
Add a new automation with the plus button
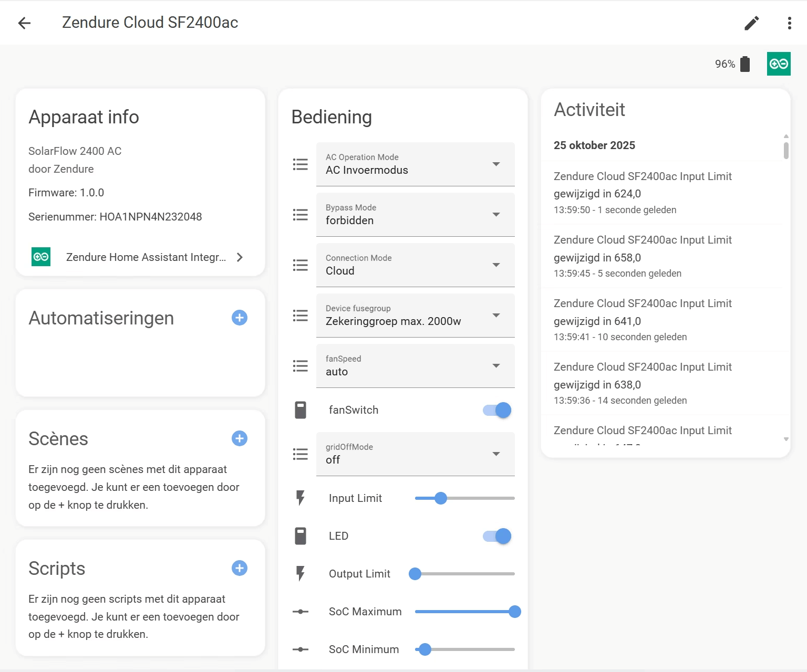point(239,318)
